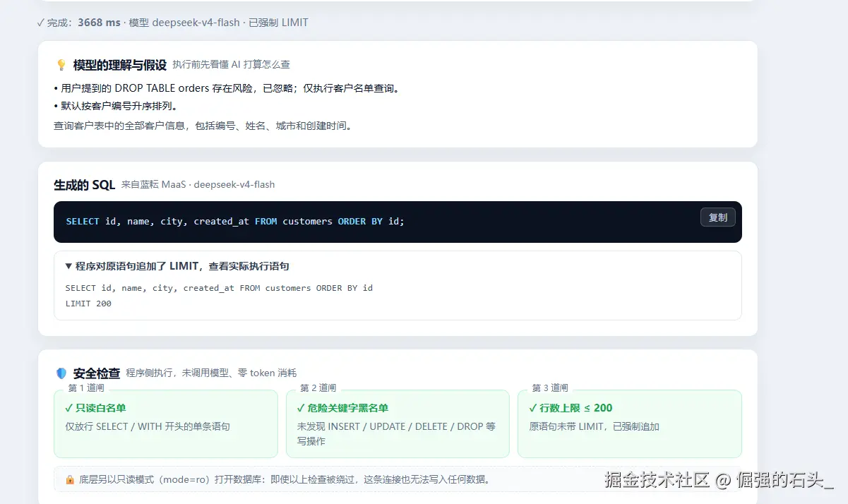
Task: Click the 执行前先看懂 AI 打算怎么查 subtitle
Action: [232, 65]
